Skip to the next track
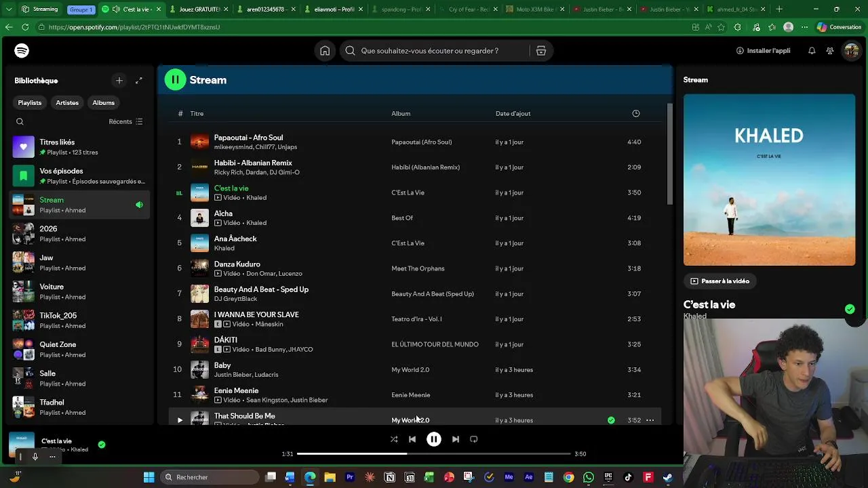This screenshot has height=488, width=868. click(x=456, y=439)
